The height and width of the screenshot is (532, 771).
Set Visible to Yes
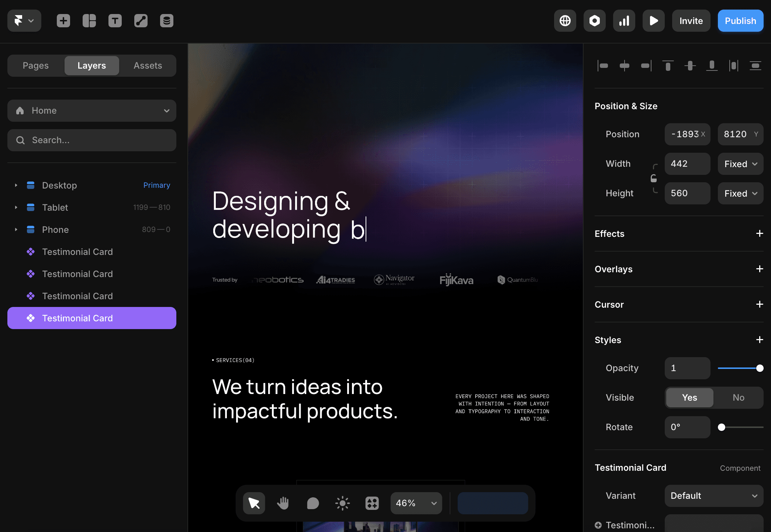pos(689,398)
